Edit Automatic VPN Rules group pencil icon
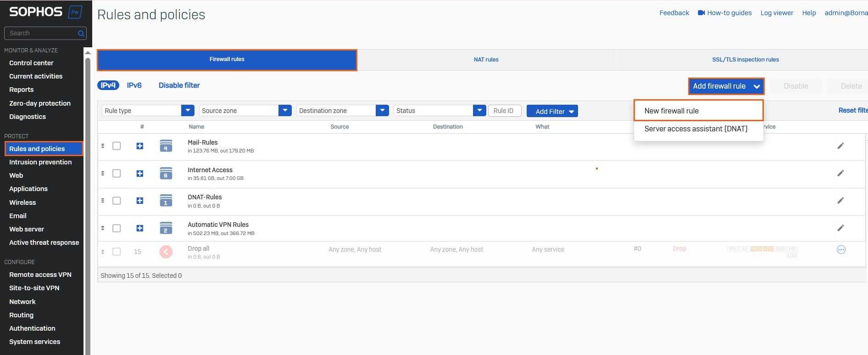 point(840,228)
